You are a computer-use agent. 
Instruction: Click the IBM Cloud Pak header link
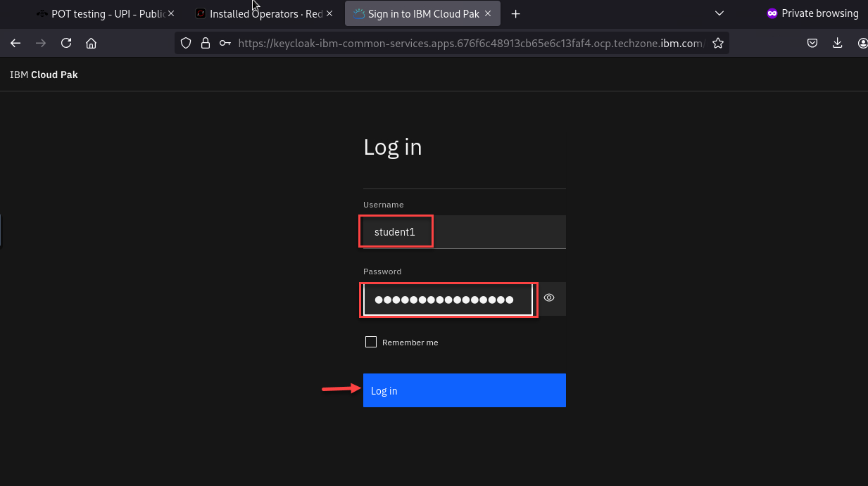click(44, 75)
